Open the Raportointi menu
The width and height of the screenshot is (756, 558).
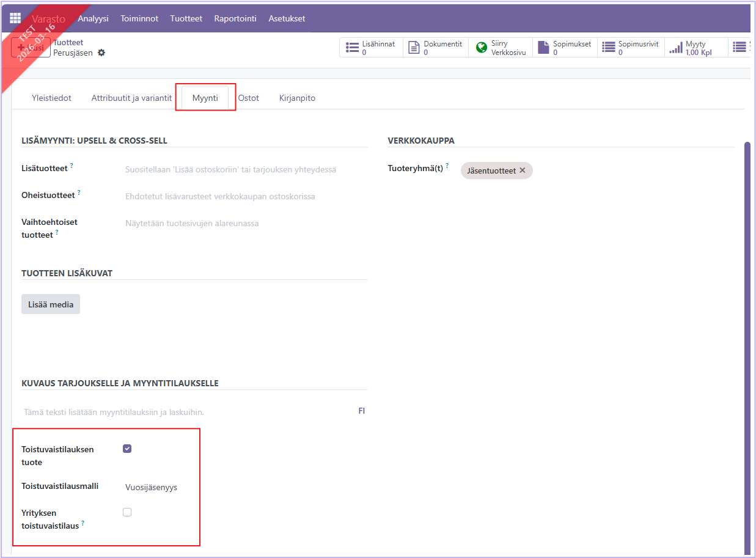point(235,18)
